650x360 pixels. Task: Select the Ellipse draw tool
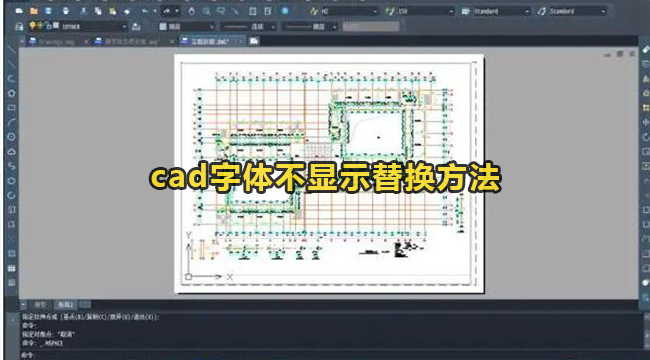[12, 180]
